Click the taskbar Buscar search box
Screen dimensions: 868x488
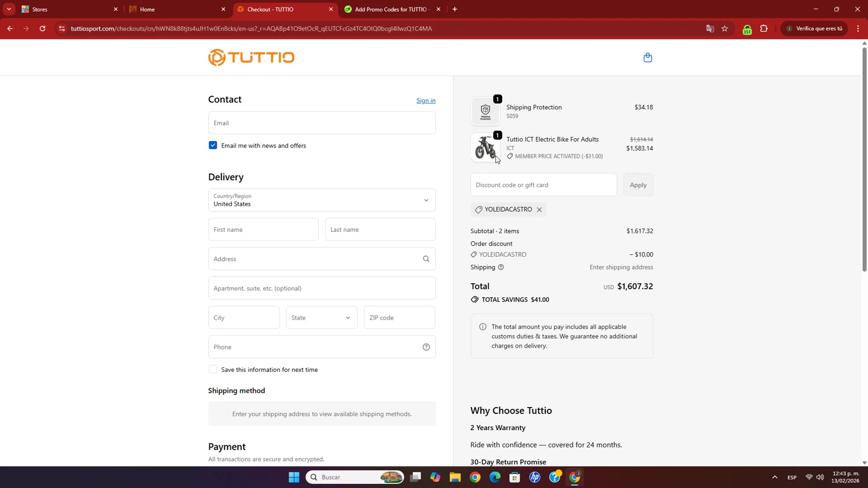point(354,477)
